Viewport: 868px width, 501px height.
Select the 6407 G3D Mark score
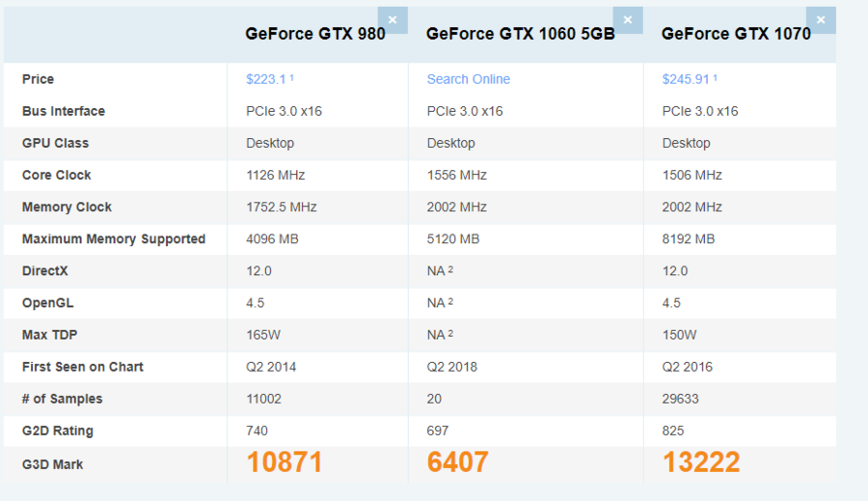[458, 462]
